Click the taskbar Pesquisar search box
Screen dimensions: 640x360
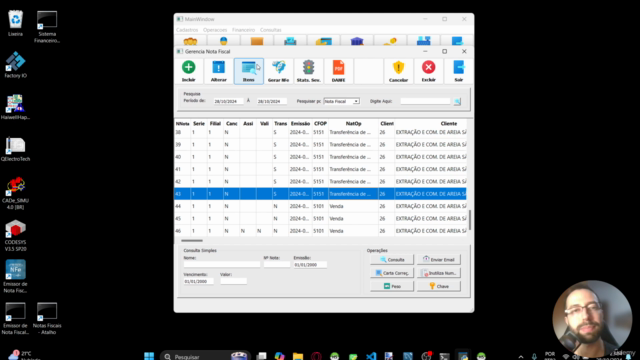click(x=204, y=356)
